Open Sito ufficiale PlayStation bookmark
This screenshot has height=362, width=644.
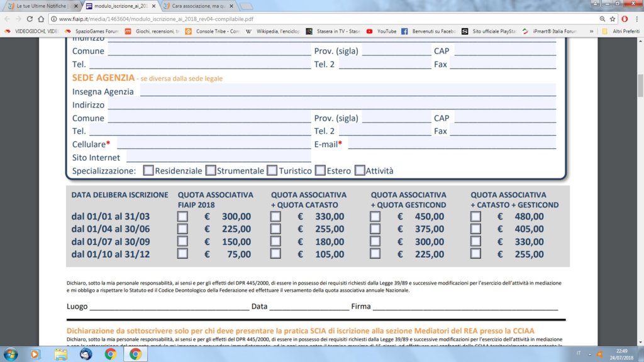pyautogui.click(x=489, y=31)
